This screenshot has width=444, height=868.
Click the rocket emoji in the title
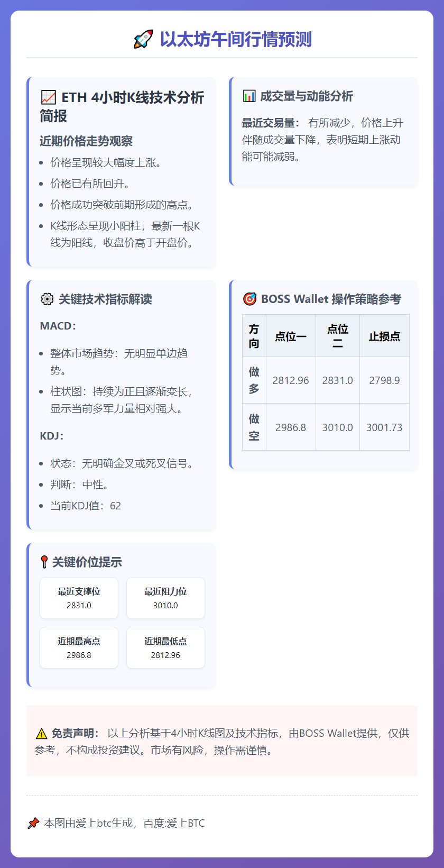pos(143,39)
